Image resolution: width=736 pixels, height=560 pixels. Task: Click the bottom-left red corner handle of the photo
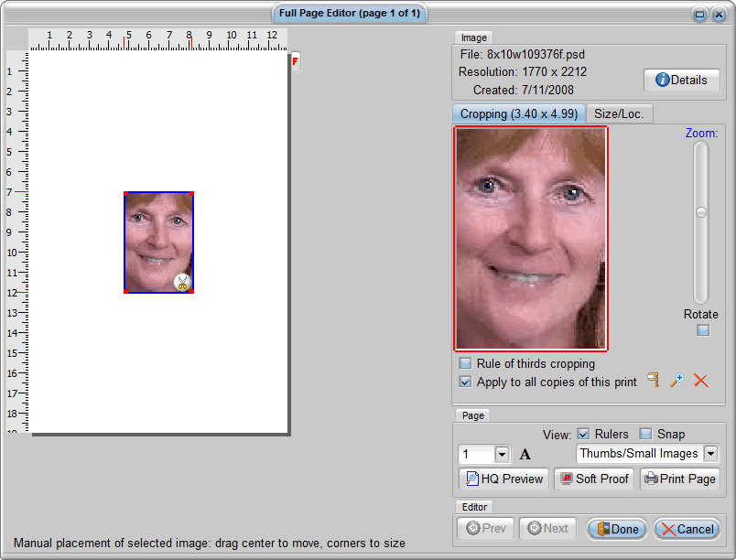coord(125,291)
